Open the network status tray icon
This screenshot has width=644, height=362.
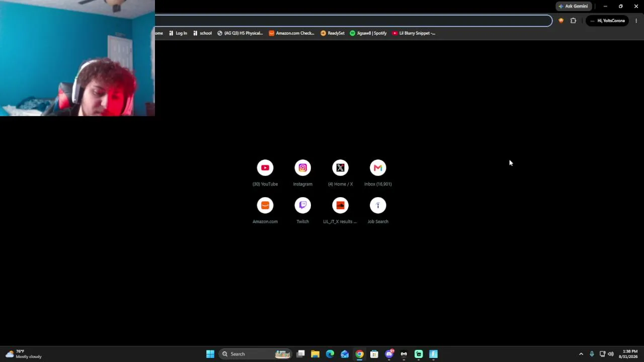click(602, 354)
